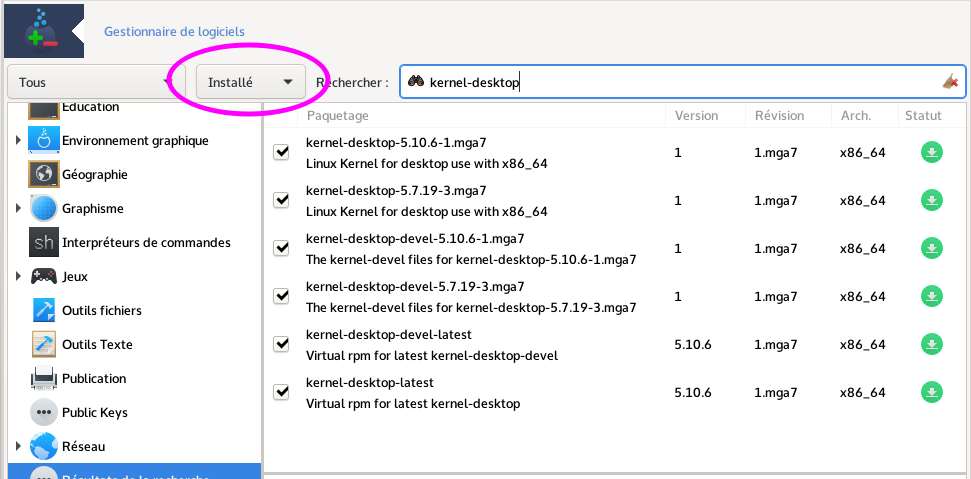
Task: Click inside the kernel-desktop search field
Action: pos(682,82)
